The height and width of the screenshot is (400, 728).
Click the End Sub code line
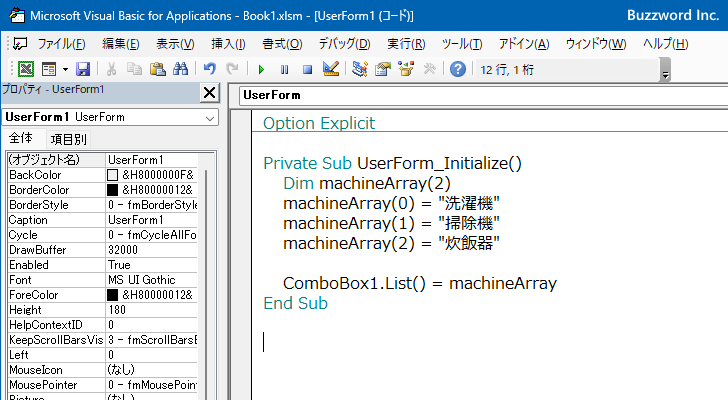point(295,303)
